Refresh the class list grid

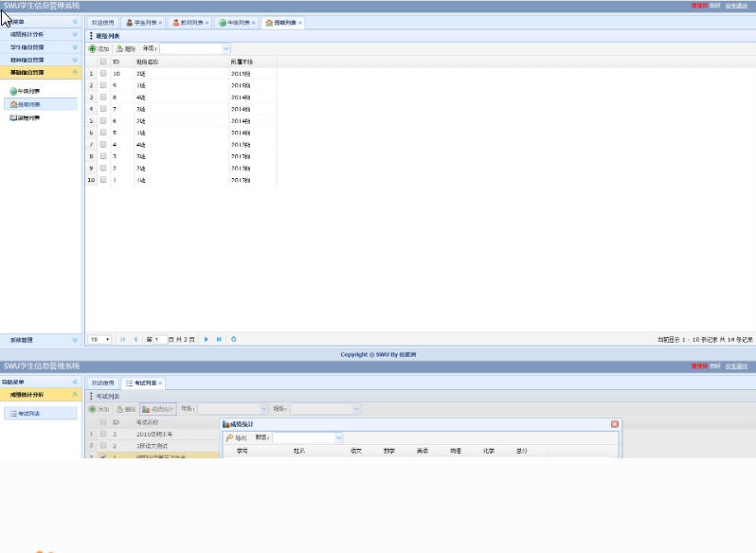(x=233, y=340)
